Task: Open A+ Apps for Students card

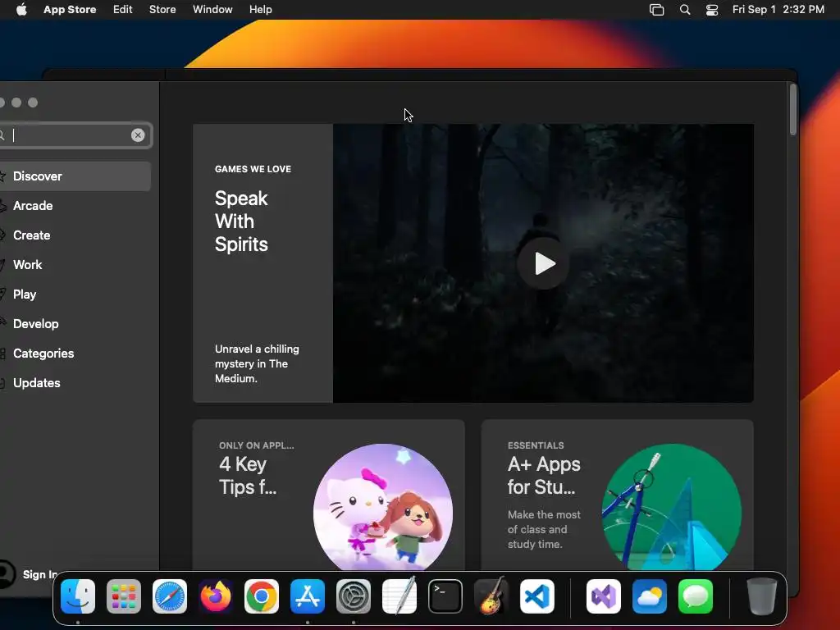Action: (617, 495)
